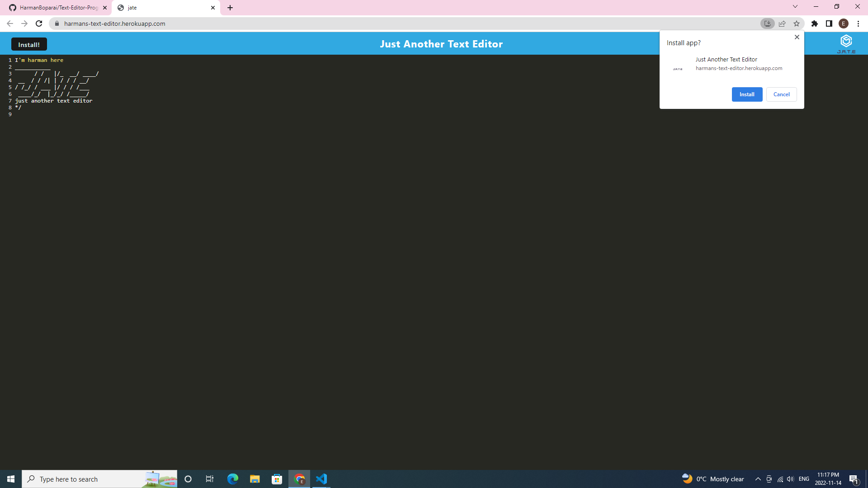Open Chrome three-dot menu

858,23
